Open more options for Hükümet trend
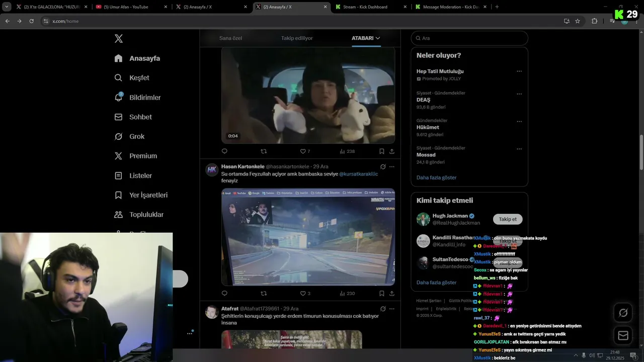Screen dimensions: 644x362 pyautogui.click(x=519, y=121)
